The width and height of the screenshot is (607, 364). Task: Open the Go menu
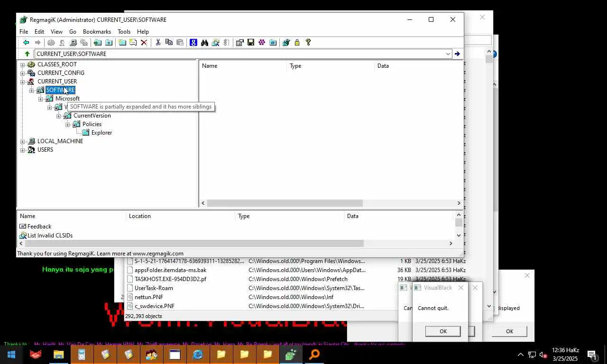pos(73,32)
